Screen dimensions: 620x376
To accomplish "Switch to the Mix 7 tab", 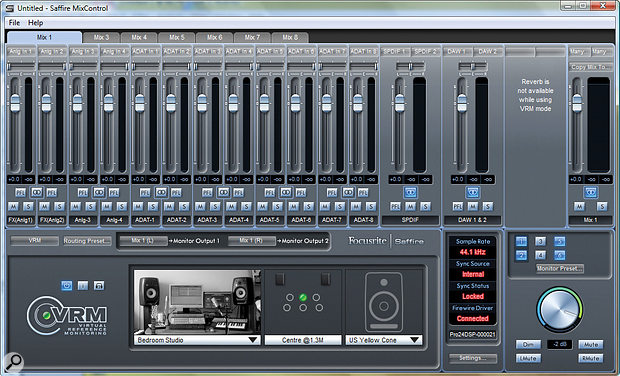I will (252, 38).
